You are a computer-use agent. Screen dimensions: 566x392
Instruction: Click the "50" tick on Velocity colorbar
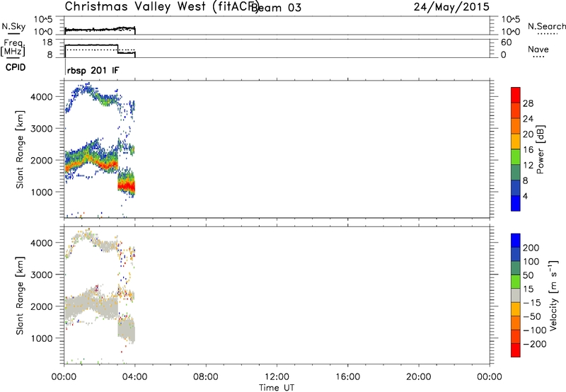(528, 275)
